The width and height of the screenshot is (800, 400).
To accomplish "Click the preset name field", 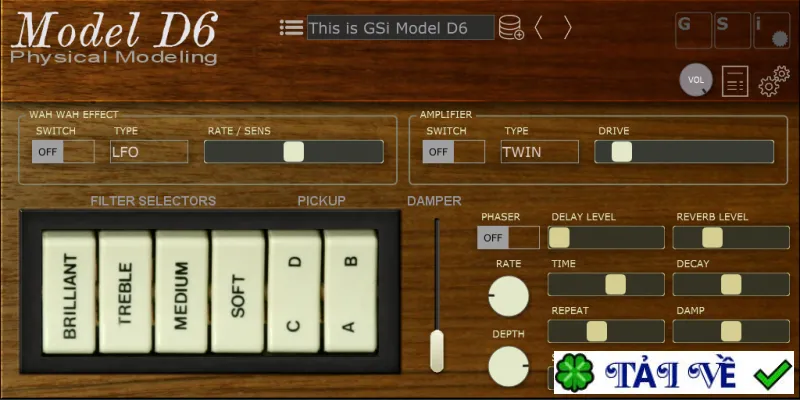I will [401, 28].
